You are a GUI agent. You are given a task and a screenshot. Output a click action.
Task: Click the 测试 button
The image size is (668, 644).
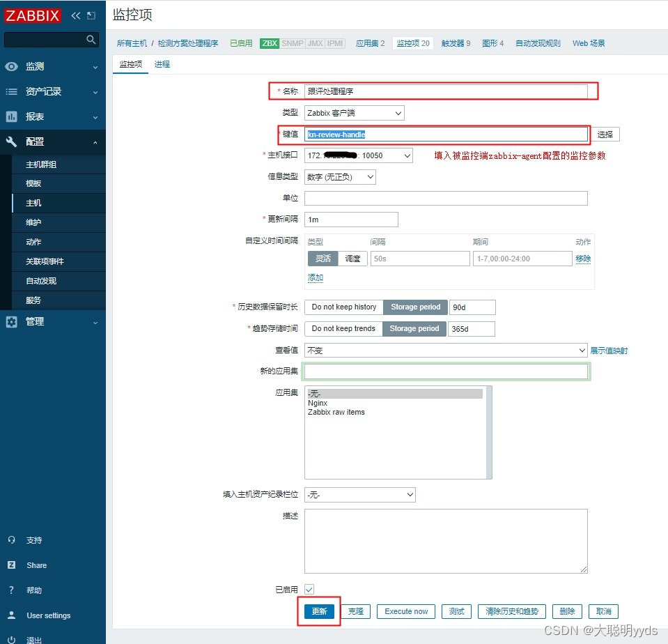pos(456,611)
